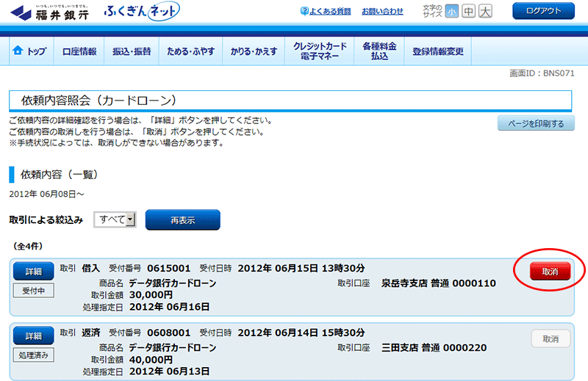Open クレジットカード 電子マネー menu
The width and height of the screenshot is (588, 381).
click(320, 51)
